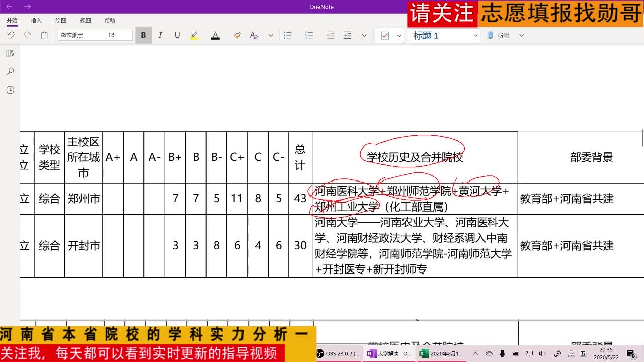Click the C+ cell showing 11
Image resolution: width=644 pixels, height=362 pixels.
pos(237,199)
